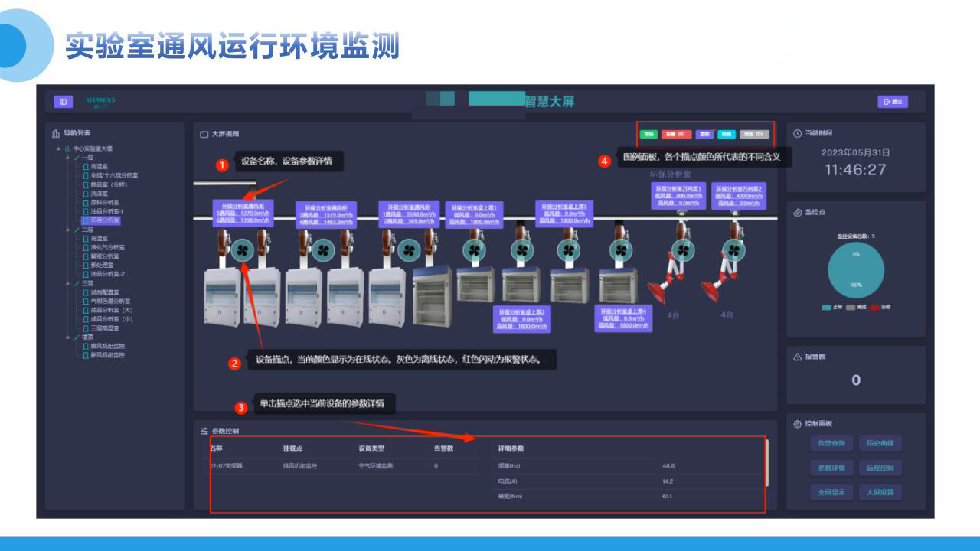Collapse the 三层 floor node
Image resolution: width=980 pixels, height=551 pixels.
[69, 283]
